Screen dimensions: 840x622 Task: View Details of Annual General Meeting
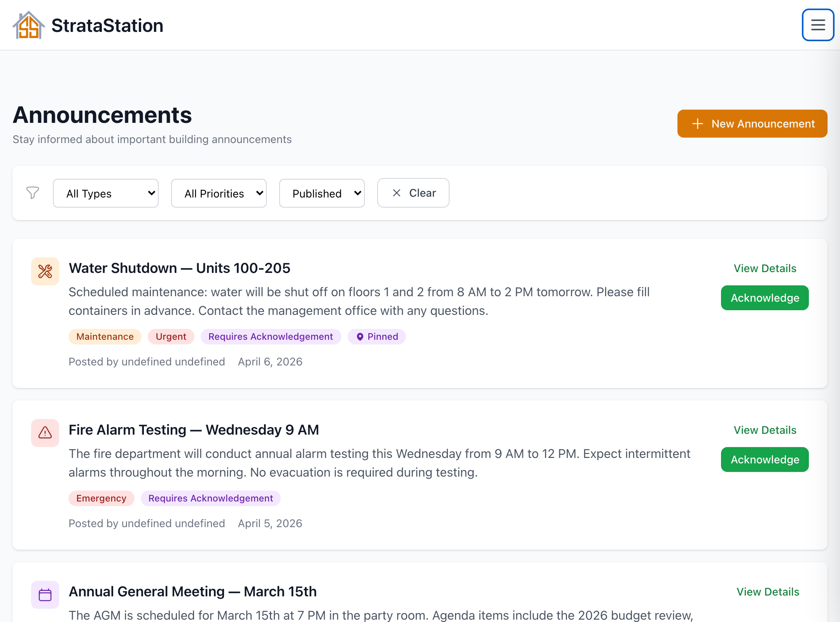coord(768,592)
